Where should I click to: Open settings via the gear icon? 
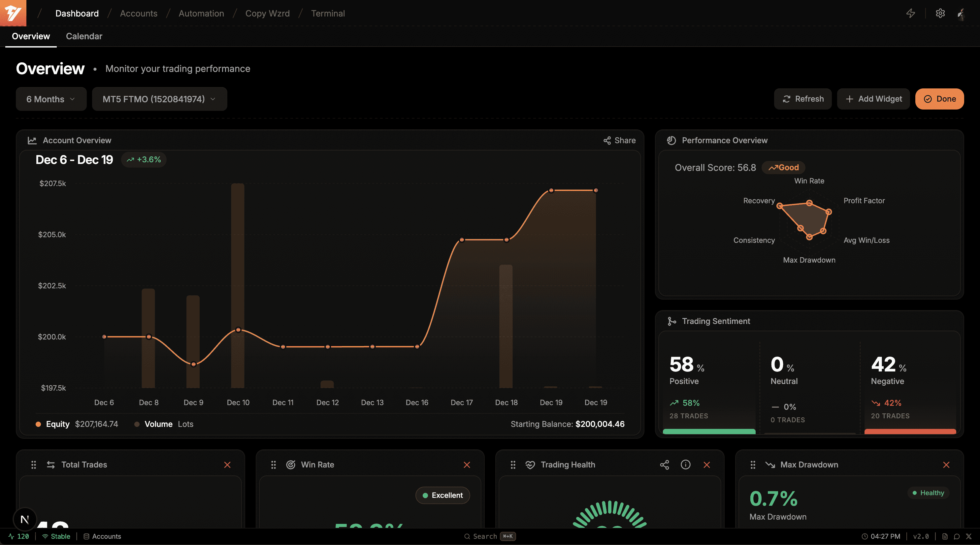pyautogui.click(x=940, y=13)
